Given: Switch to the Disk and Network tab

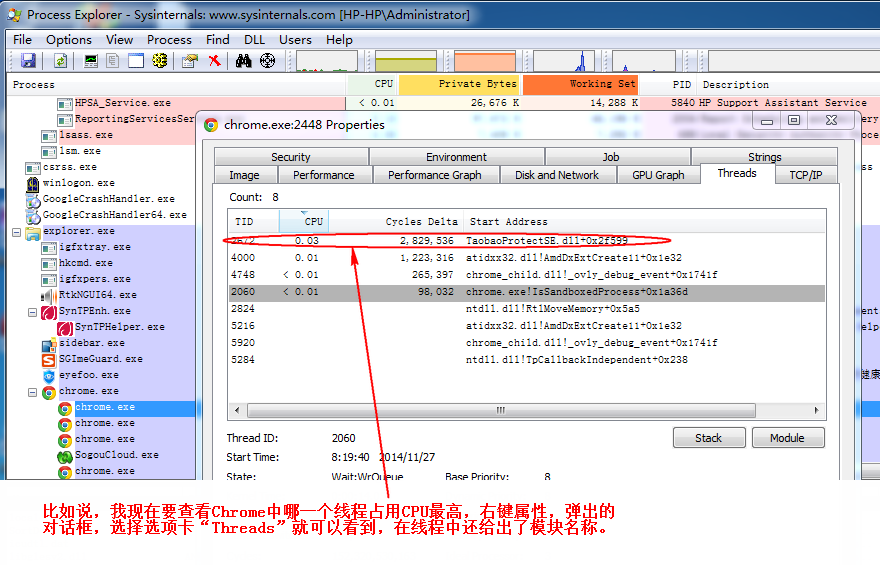Looking at the screenshot, I should click(557, 174).
